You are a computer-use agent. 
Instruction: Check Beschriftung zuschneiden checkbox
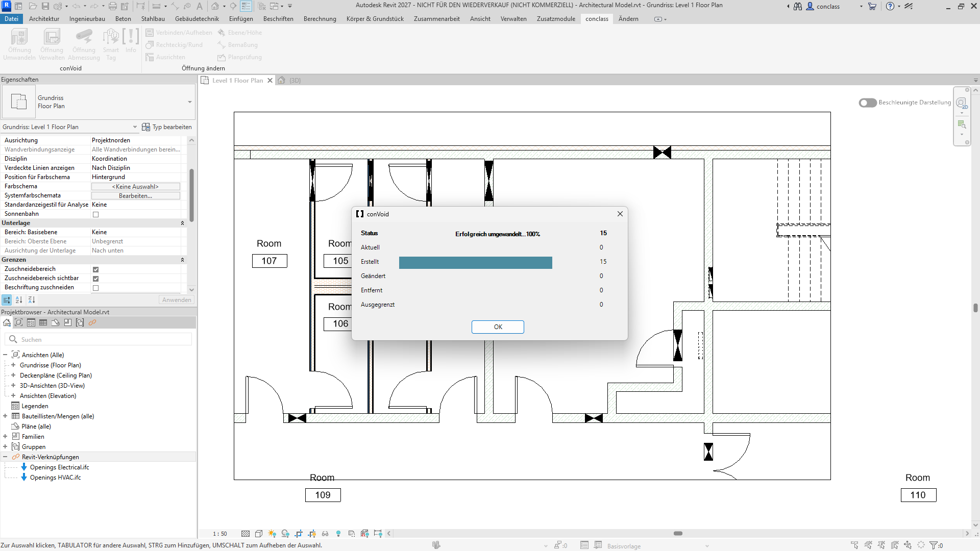pyautogui.click(x=95, y=288)
